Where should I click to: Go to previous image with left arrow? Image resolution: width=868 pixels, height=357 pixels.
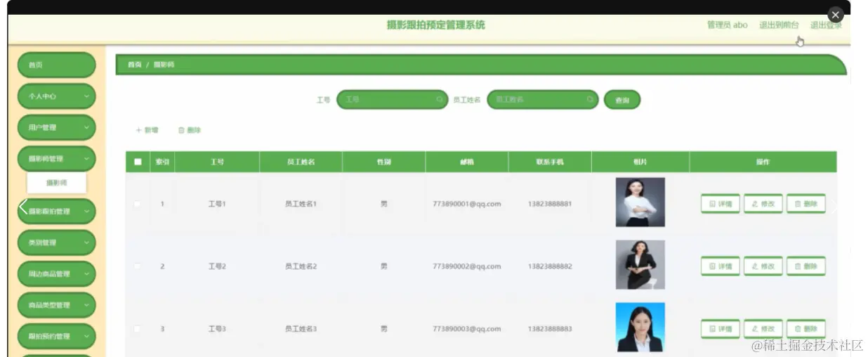(x=23, y=207)
